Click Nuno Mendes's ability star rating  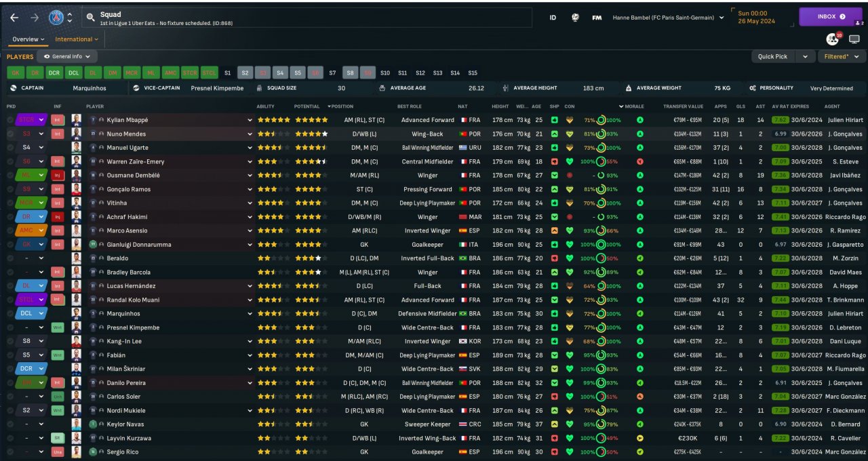point(273,134)
